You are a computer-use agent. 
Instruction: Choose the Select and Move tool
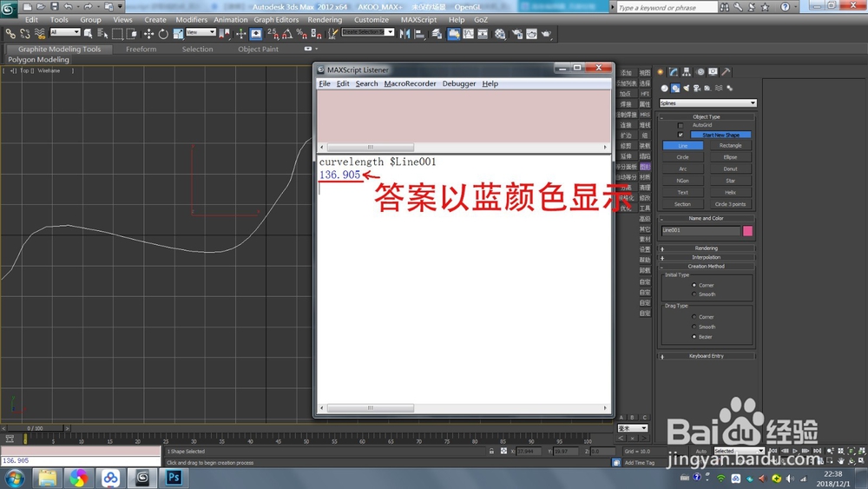click(x=148, y=34)
